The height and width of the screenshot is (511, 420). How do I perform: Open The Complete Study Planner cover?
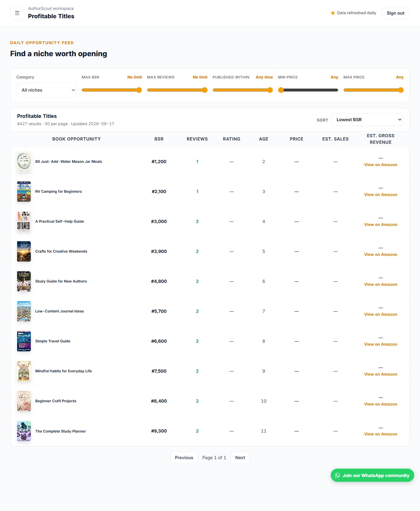coord(24,431)
